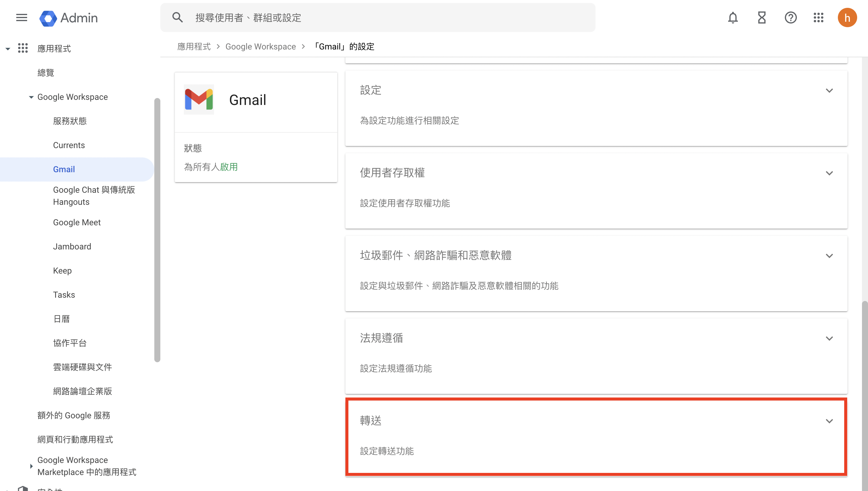The image size is (868, 491).
Task: Open the 使用者存取權 card title
Action: 392,173
